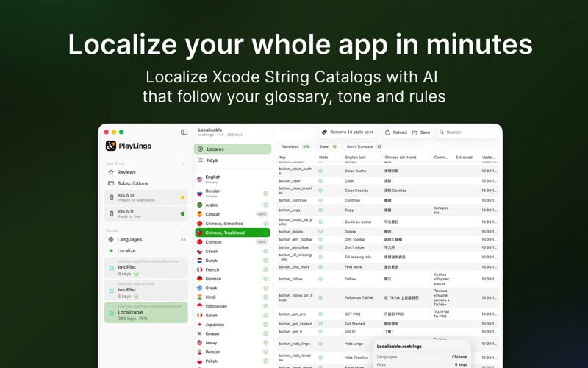Click Catalan 66% progress badge
Image resolution: width=588 pixels, height=368 pixels.
262,214
